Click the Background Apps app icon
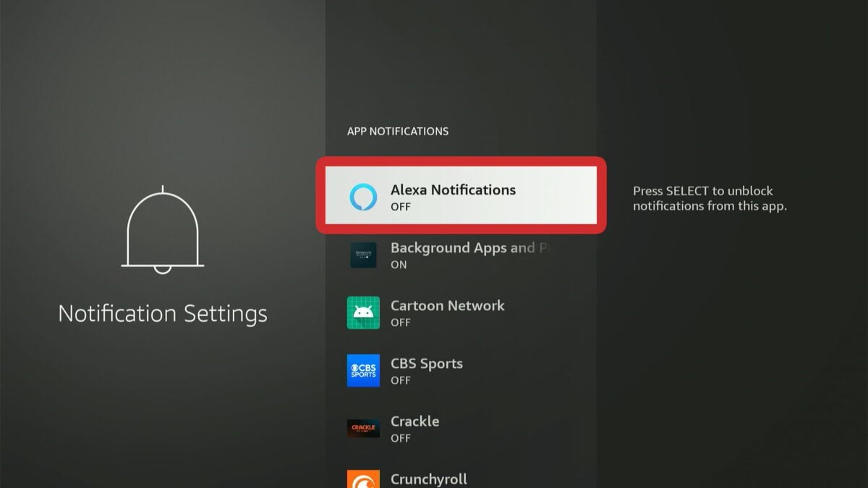 (363, 255)
